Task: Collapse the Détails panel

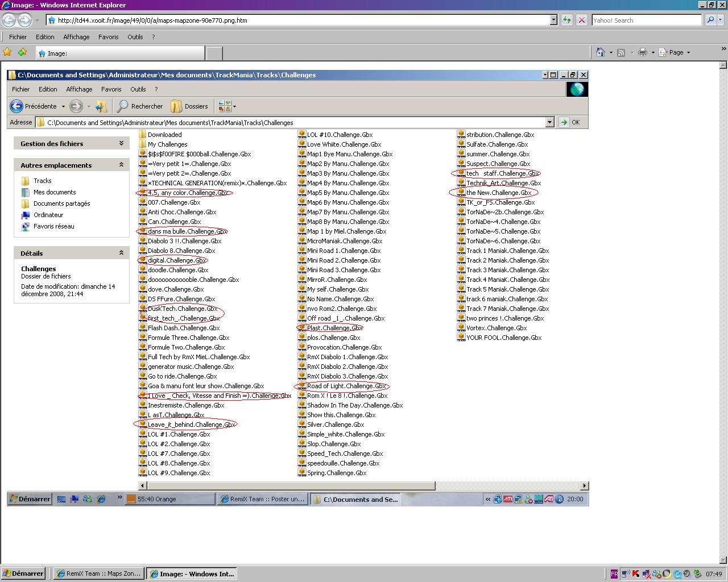Action: (x=121, y=253)
